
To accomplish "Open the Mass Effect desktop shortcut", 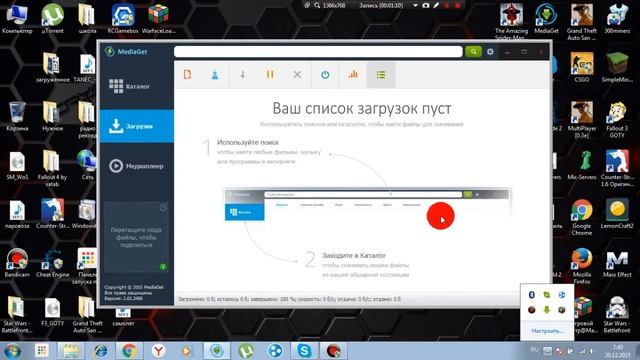I will [x=617, y=263].
